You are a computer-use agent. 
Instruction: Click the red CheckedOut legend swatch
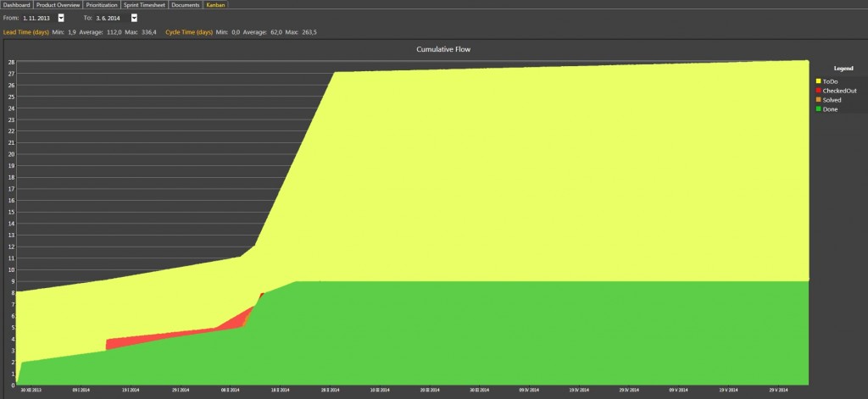[818, 91]
